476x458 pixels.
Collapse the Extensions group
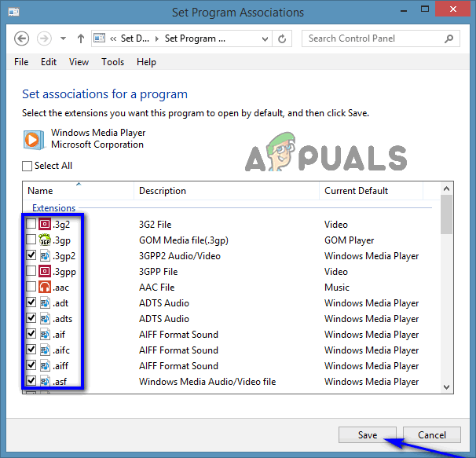coord(53,208)
